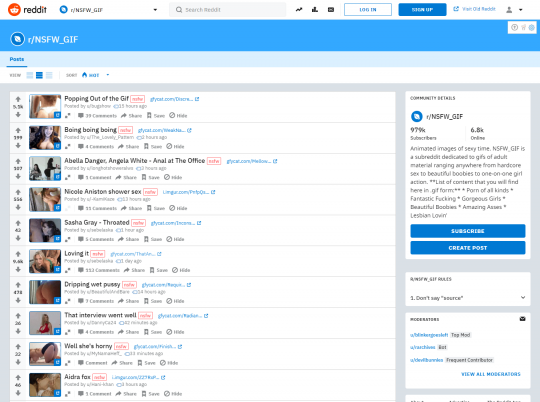Click the envelope icon beside LOG IN
Viewport: 540px width, 402px height.
coord(331,10)
